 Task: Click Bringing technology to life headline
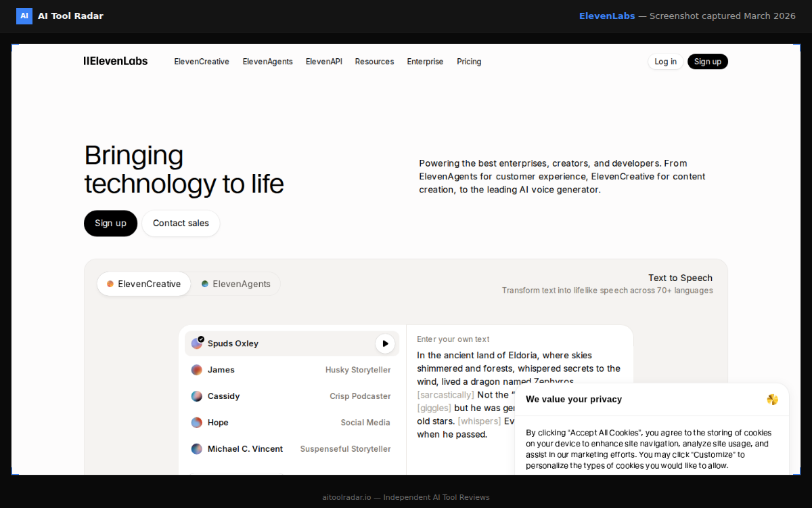pos(184,169)
